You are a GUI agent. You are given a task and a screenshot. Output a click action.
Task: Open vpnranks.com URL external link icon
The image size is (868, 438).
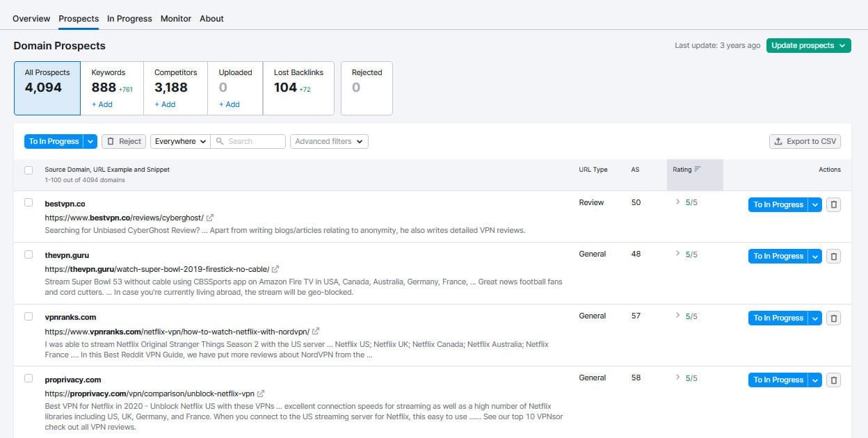(x=316, y=332)
